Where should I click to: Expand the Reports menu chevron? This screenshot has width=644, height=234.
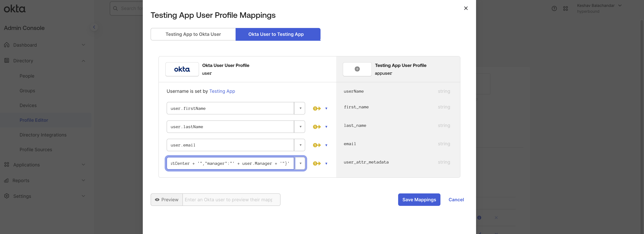coord(83,180)
